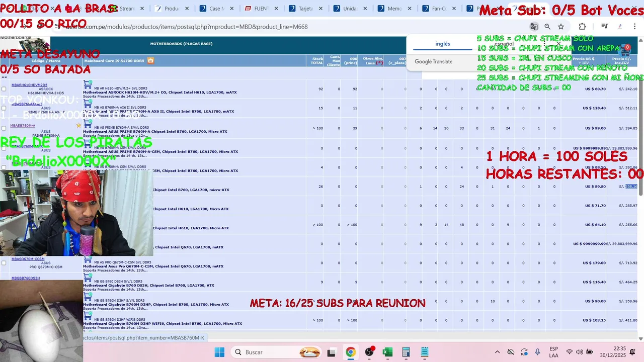644x362 pixels.
Task: Open the Chrome three-dot menu
Action: point(635,27)
